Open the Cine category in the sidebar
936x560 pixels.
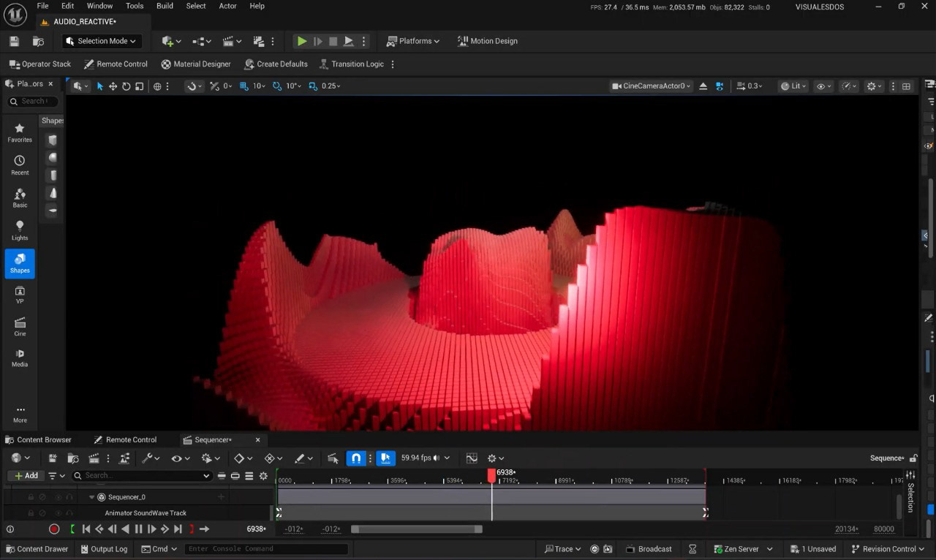tap(20, 326)
